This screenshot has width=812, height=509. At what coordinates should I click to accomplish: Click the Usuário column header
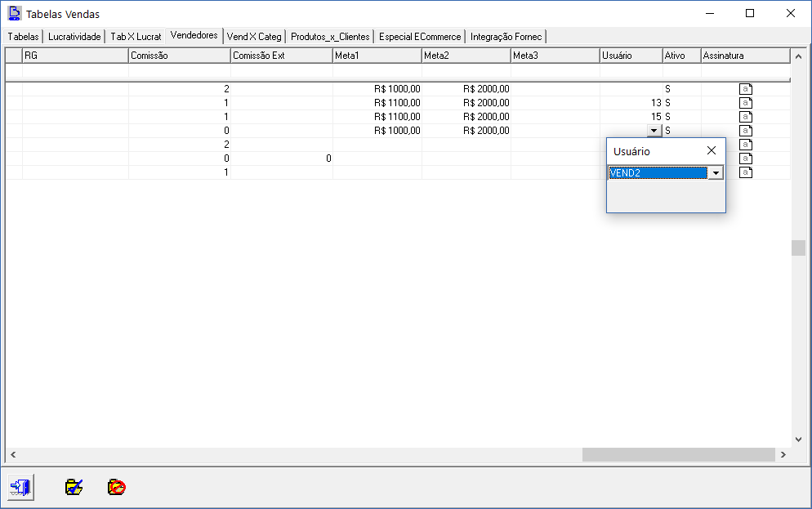(x=631, y=56)
